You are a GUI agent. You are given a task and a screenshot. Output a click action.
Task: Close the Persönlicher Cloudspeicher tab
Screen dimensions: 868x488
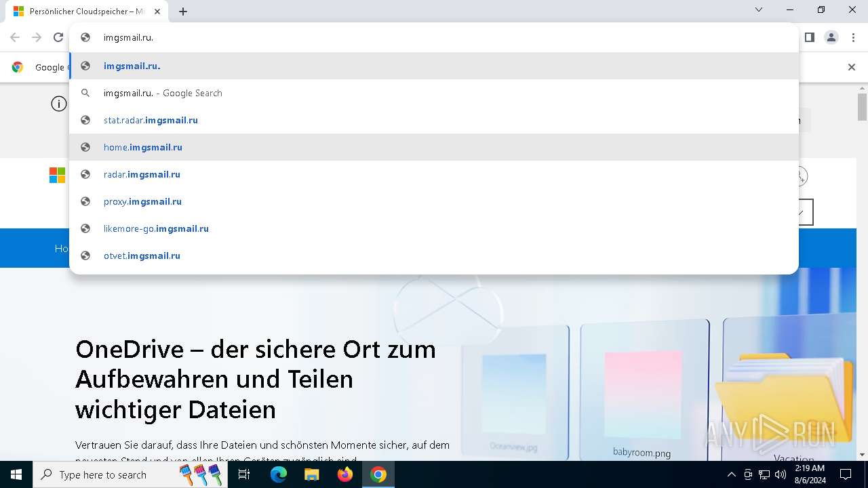click(x=157, y=12)
